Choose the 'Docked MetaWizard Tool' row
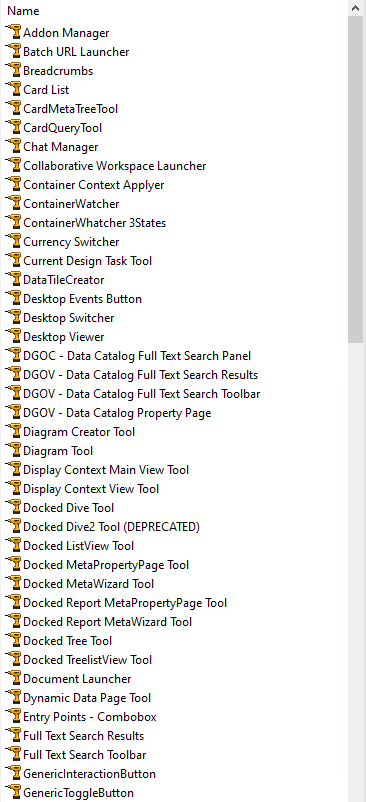The image size is (366, 802). click(89, 584)
